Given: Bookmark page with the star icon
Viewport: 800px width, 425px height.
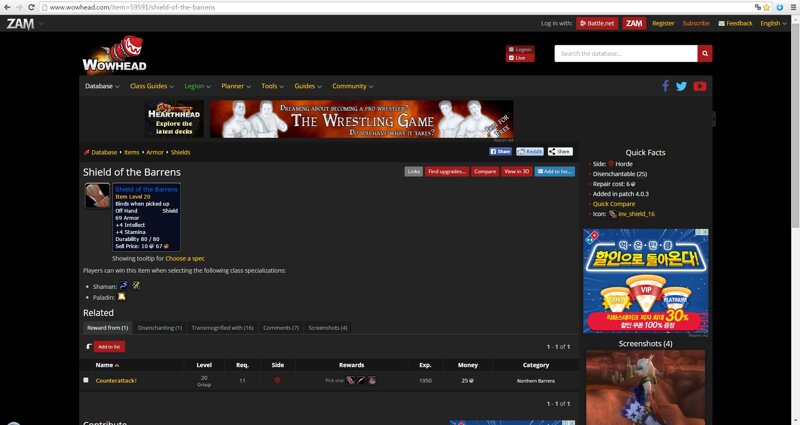Looking at the screenshot, I should [766, 7].
